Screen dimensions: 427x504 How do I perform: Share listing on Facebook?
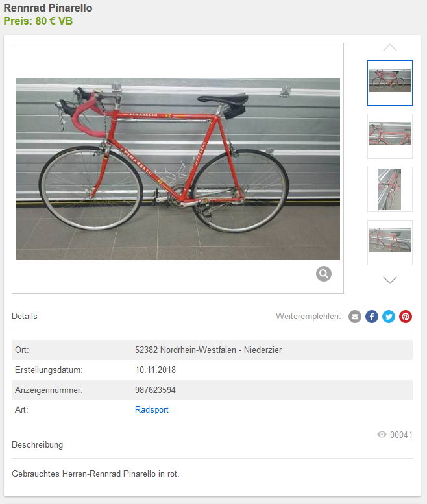click(x=372, y=317)
